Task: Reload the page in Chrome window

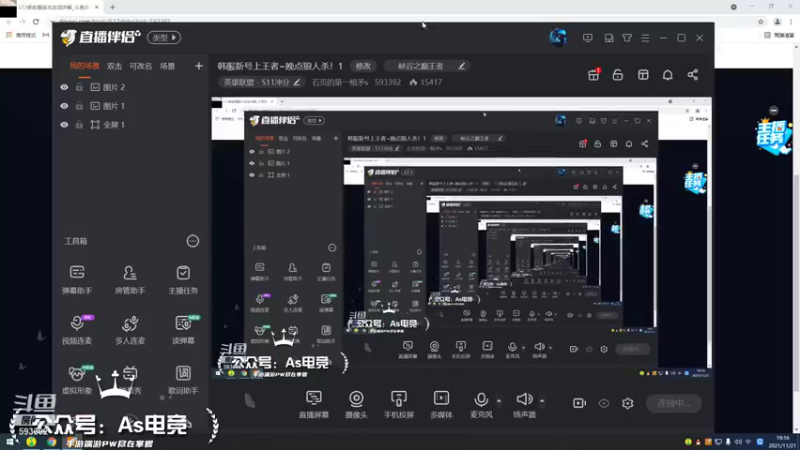Action: click(x=36, y=21)
